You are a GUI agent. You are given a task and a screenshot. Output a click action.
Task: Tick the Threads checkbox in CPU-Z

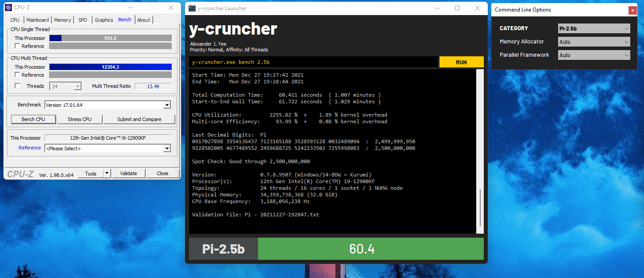pos(17,86)
